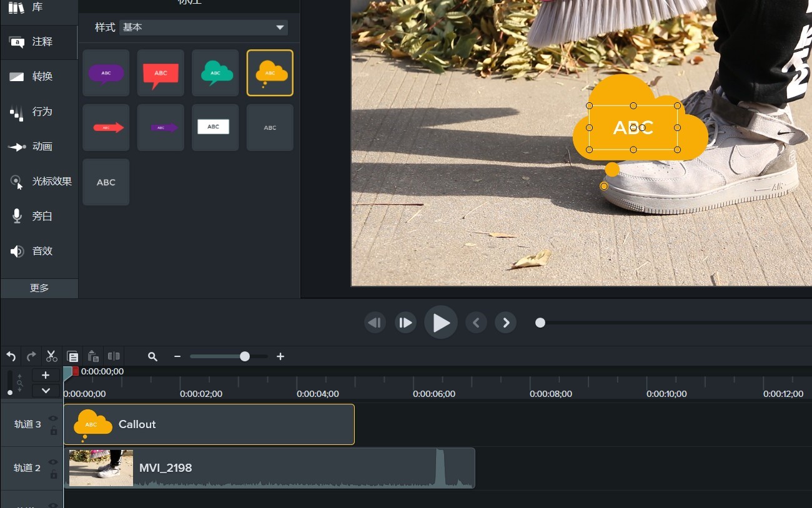Play the video with the play button

[440, 322]
